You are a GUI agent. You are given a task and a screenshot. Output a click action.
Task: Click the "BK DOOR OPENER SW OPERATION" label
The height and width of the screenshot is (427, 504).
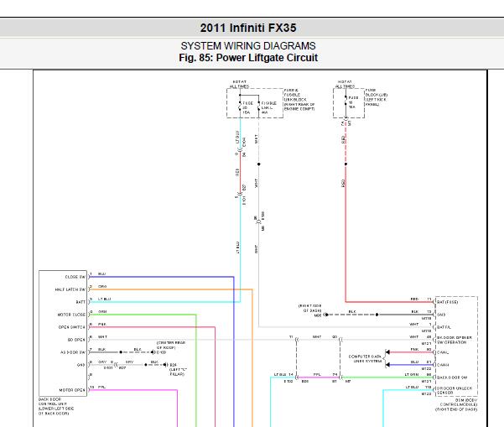(455, 340)
